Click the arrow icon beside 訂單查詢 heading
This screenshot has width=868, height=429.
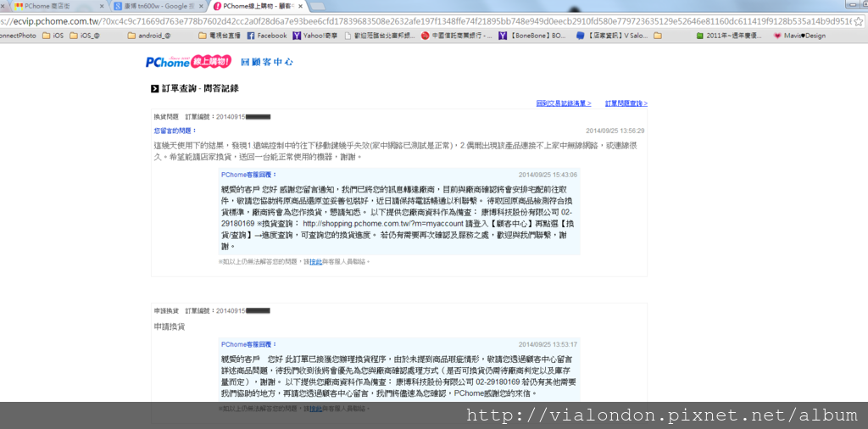pos(155,89)
